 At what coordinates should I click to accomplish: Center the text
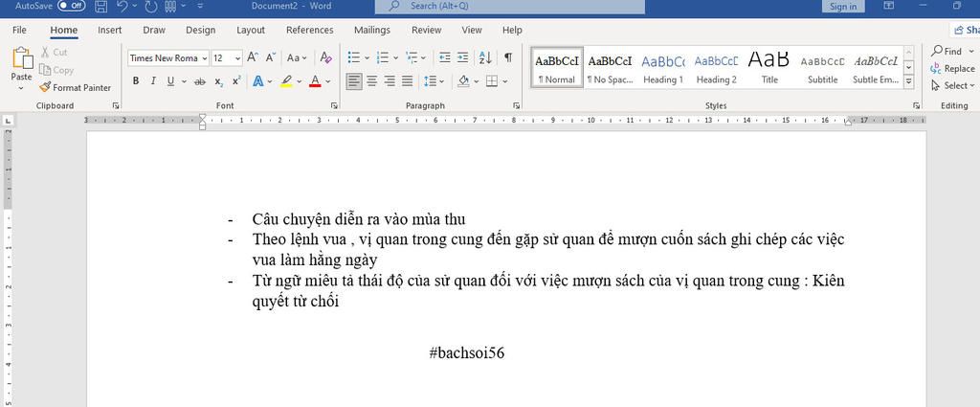click(372, 81)
